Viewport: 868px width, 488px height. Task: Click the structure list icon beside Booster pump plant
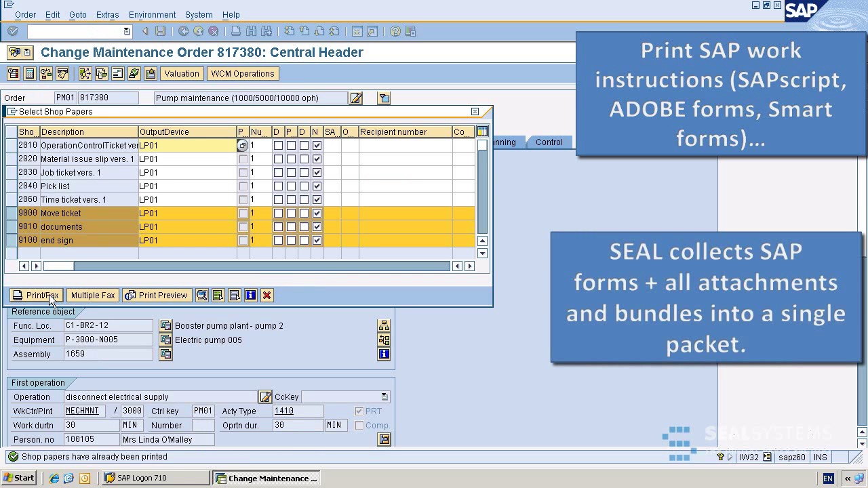point(384,326)
